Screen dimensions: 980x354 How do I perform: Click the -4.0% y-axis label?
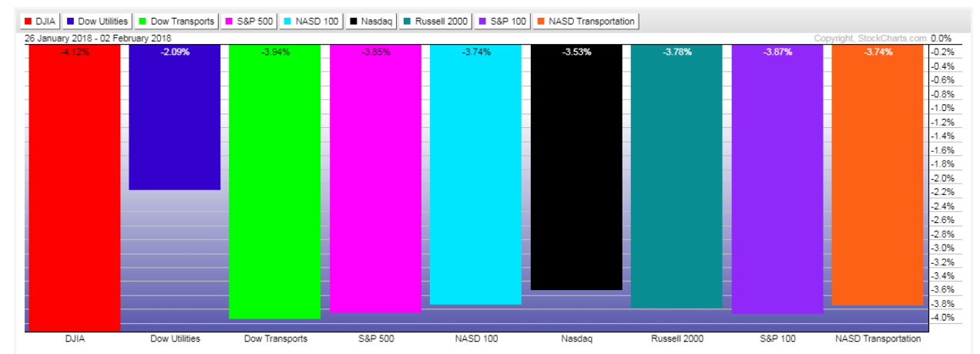942,318
